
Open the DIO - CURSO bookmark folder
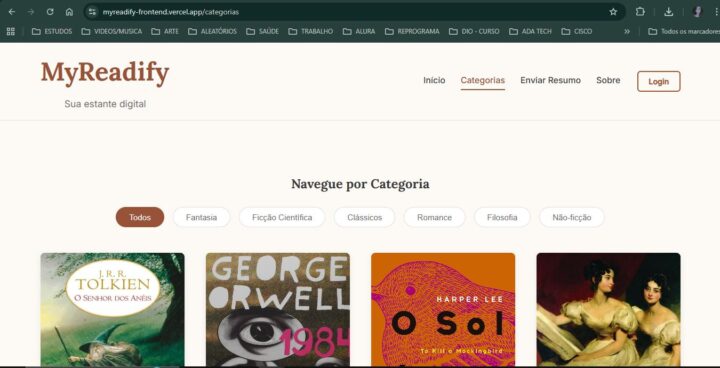474,31
